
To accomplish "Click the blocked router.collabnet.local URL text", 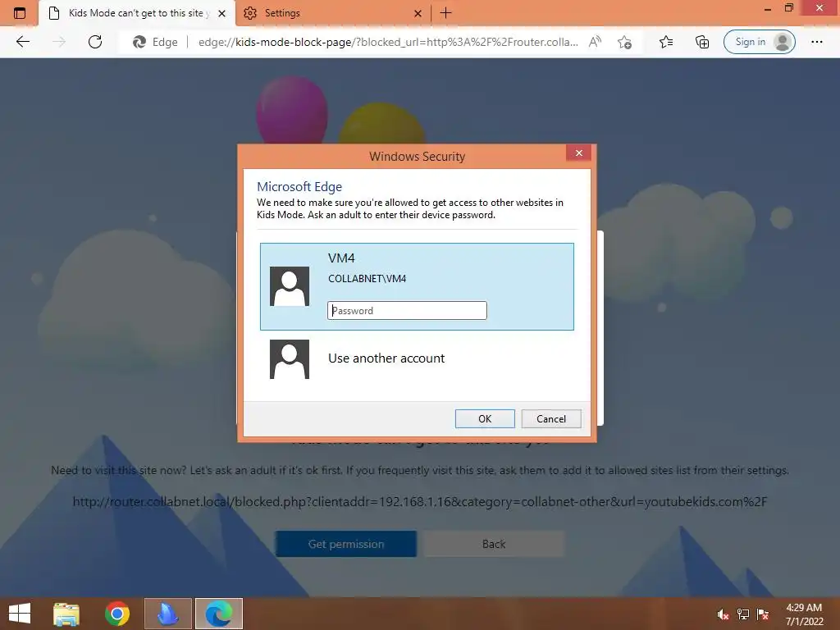I will tap(420, 502).
